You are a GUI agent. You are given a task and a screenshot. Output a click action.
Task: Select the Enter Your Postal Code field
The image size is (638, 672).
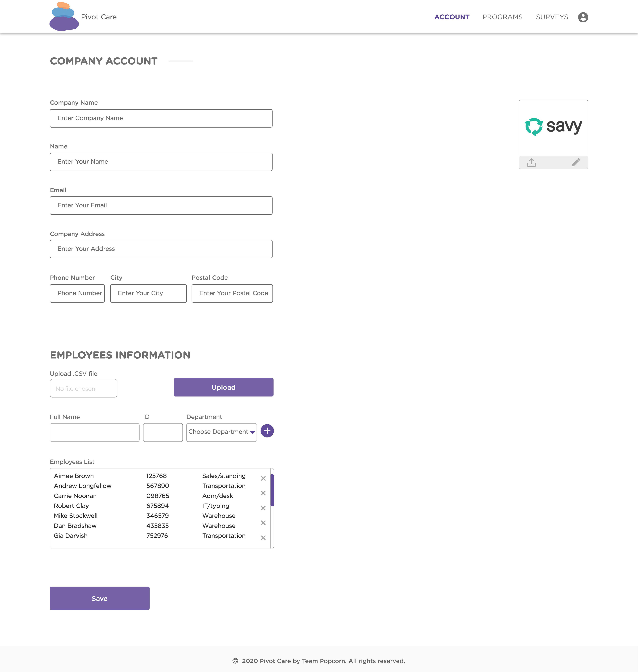232,293
